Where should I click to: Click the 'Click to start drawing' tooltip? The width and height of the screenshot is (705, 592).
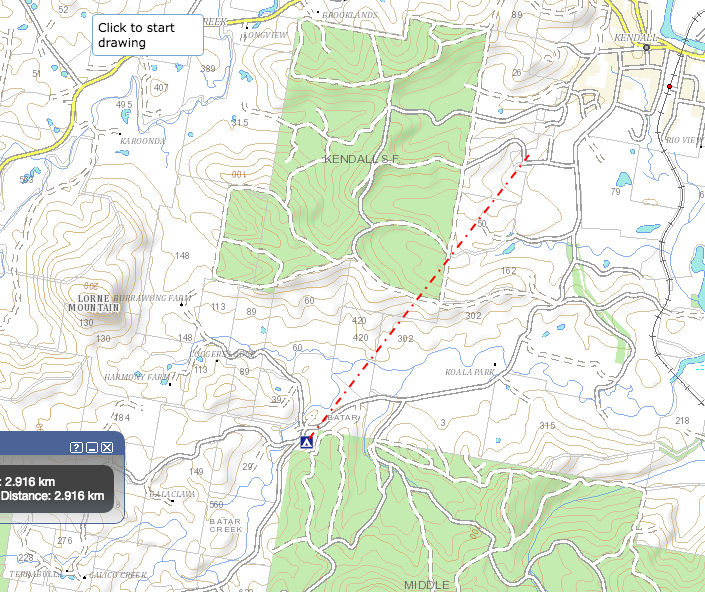pyautogui.click(x=148, y=35)
